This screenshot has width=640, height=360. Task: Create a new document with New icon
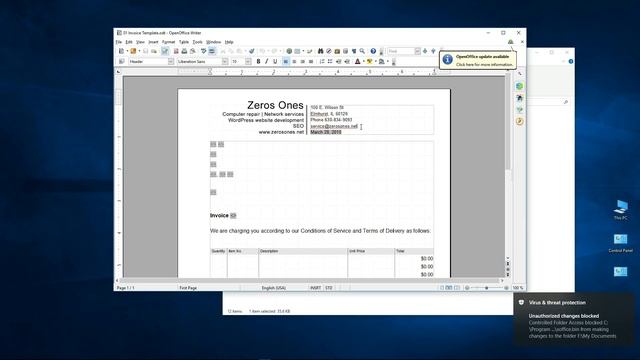pyautogui.click(x=121, y=51)
